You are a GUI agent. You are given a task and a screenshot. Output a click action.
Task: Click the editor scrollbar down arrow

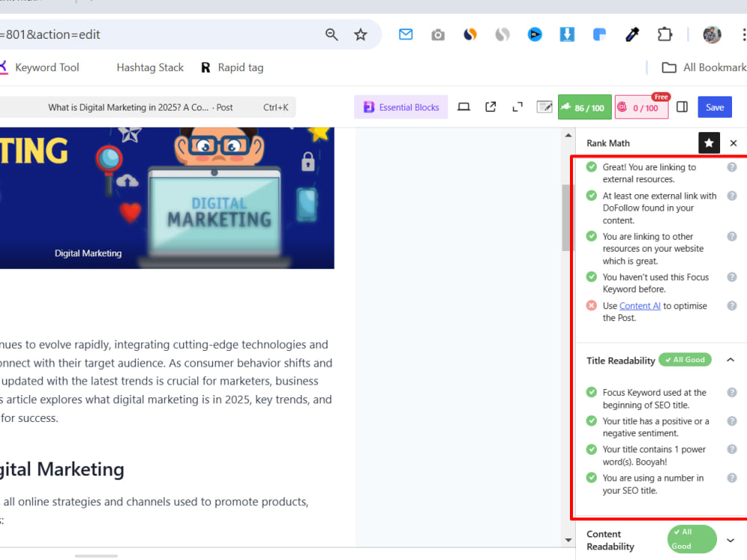568,540
